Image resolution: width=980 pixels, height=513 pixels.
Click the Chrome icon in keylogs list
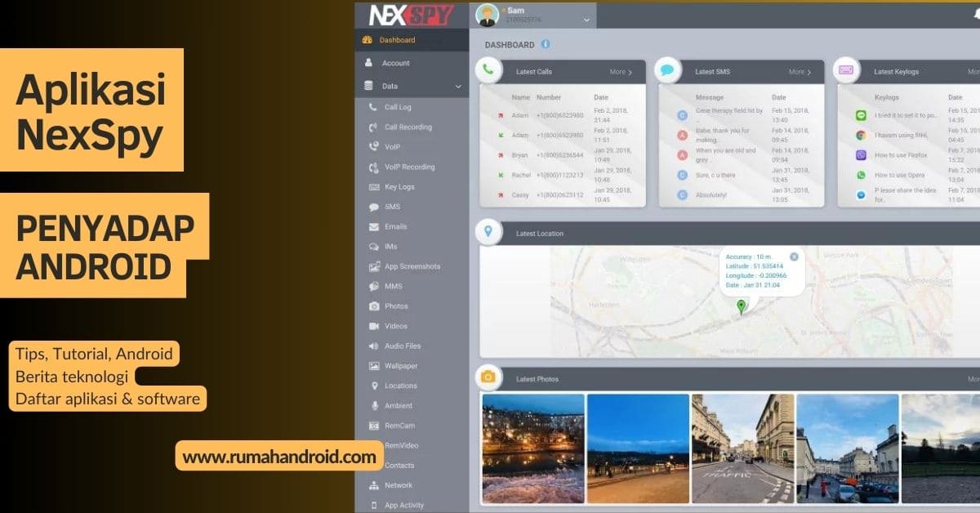point(861,136)
